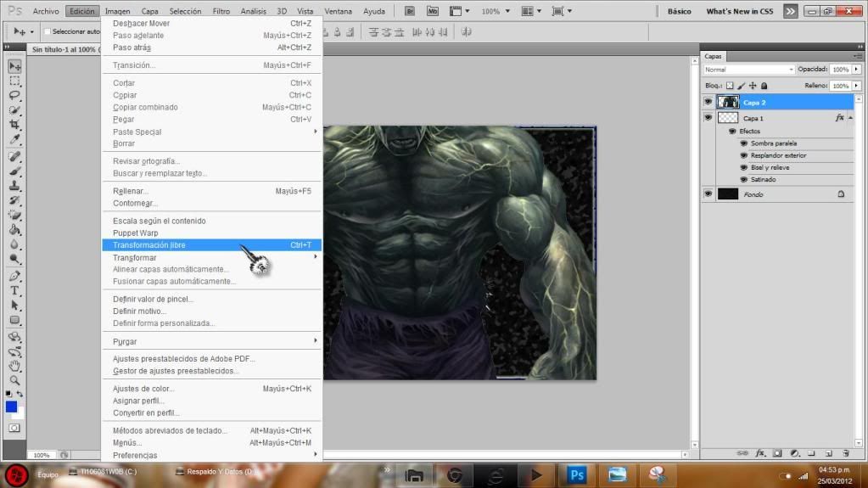Viewport: 868px width, 488px height.
Task: Switch to the Capas panel tab
Action: pos(713,57)
